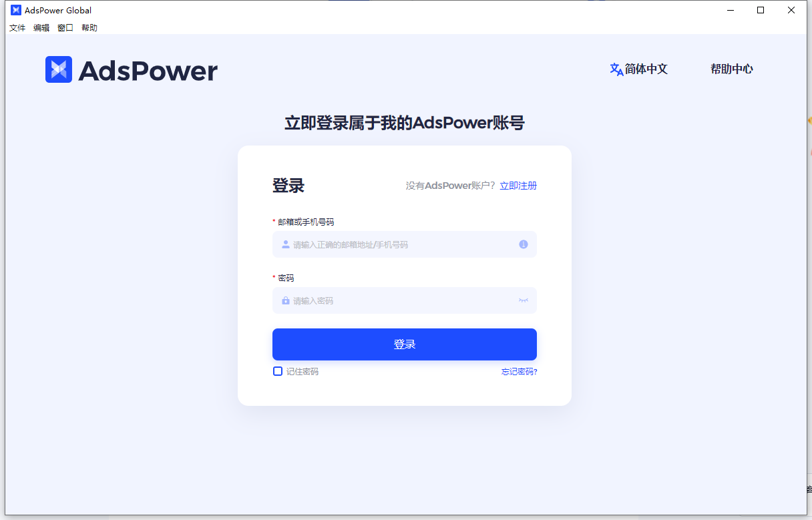The width and height of the screenshot is (812, 520).
Task: Click the user icon in email field
Action: (286, 244)
